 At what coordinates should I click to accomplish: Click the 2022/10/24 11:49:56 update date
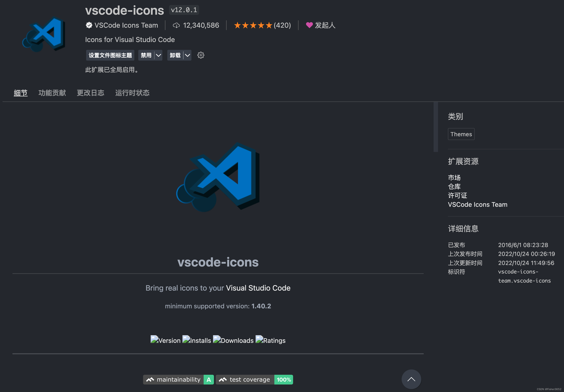click(526, 263)
